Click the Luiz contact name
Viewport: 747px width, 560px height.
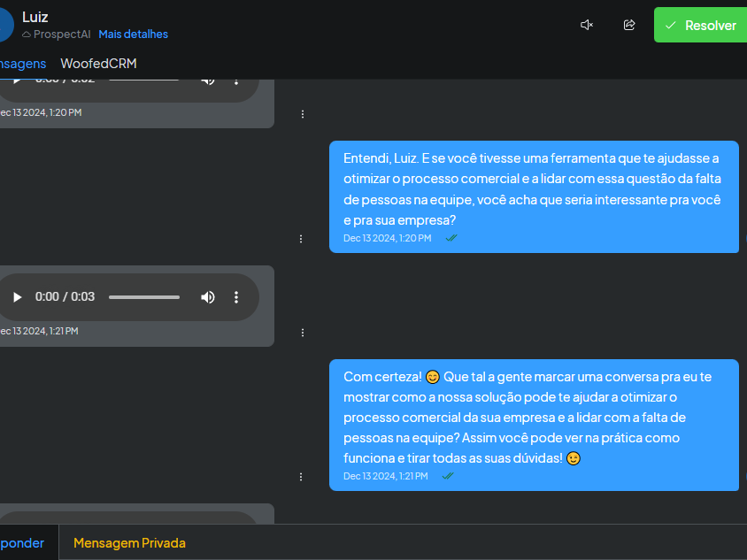(x=35, y=17)
